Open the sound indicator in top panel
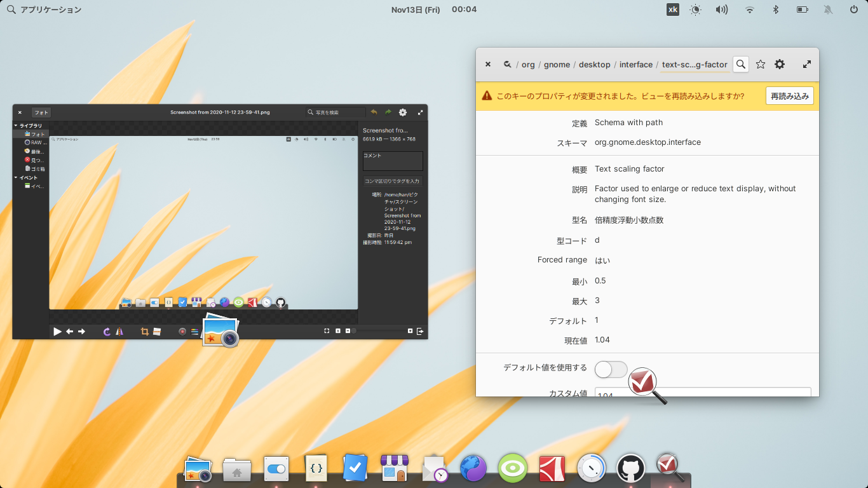The image size is (868, 488). point(722,10)
